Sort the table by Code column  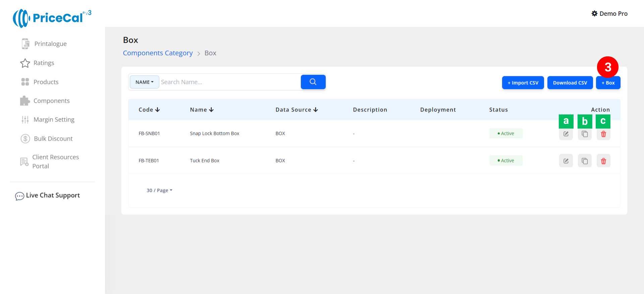click(x=149, y=110)
